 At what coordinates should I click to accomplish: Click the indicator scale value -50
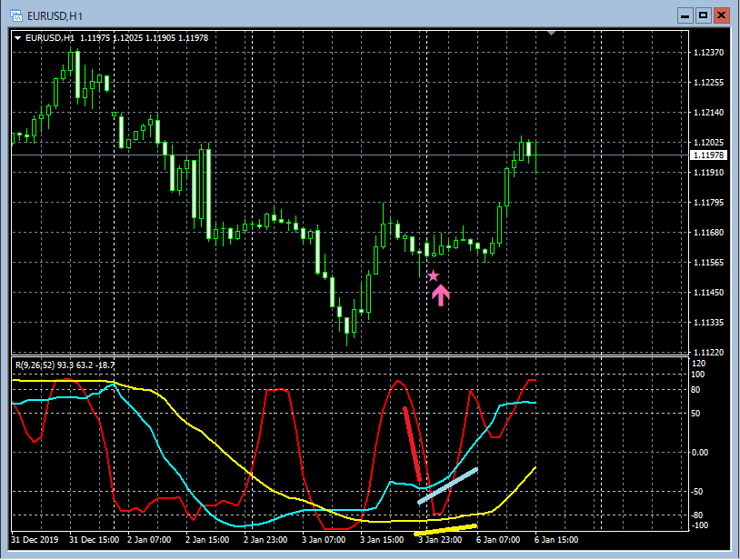tap(698, 492)
